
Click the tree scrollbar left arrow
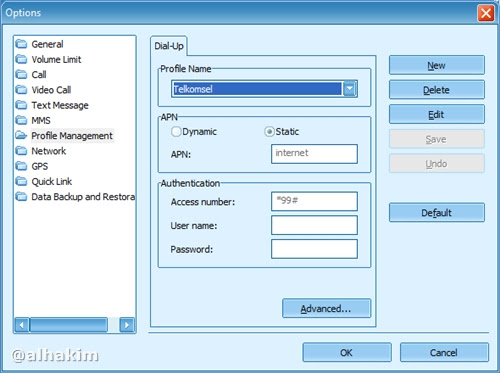21,325
